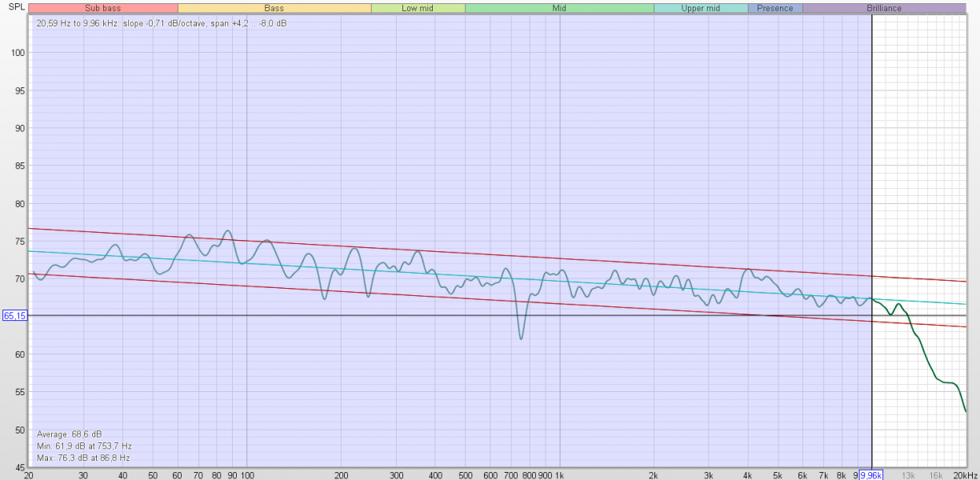The image size is (980, 480).
Task: Click the 4k frequency axis label
Action: [749, 474]
